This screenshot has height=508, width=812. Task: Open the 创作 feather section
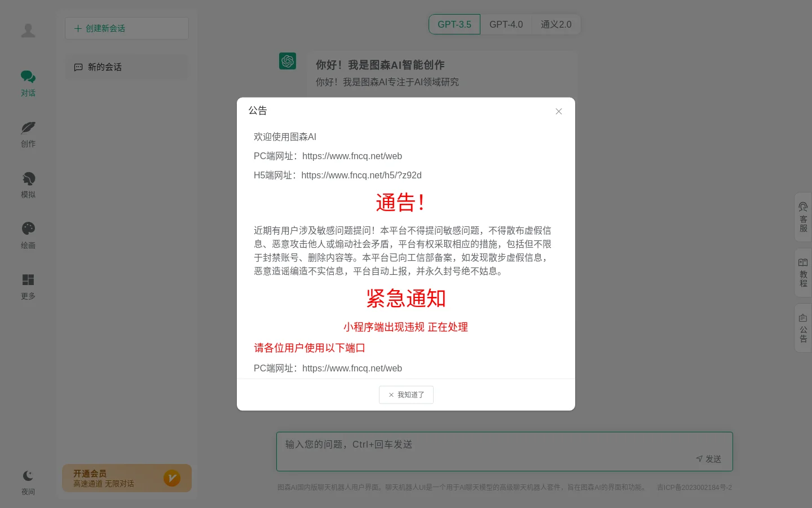[28, 134]
